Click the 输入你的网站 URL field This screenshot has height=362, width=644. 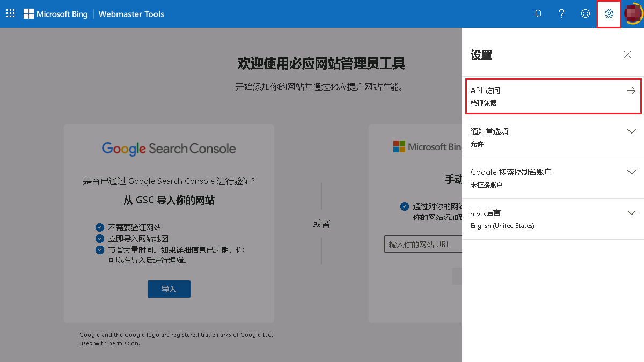[423, 244]
